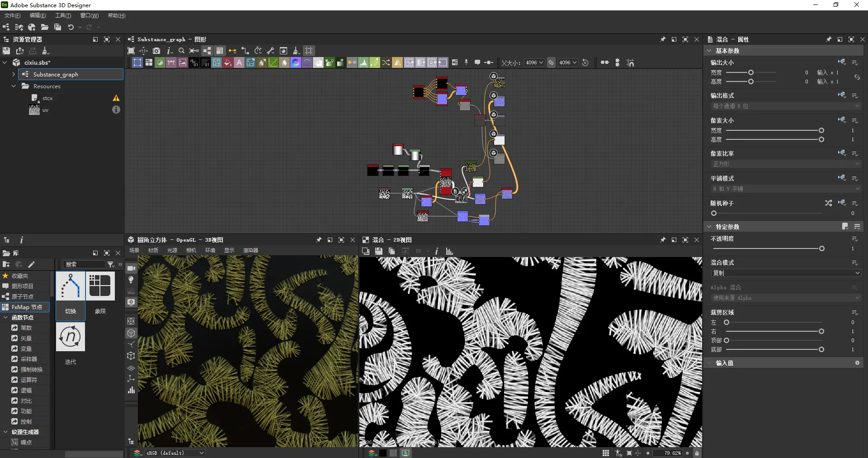
Task: Click the reset parent size icon
Action: coord(585,63)
